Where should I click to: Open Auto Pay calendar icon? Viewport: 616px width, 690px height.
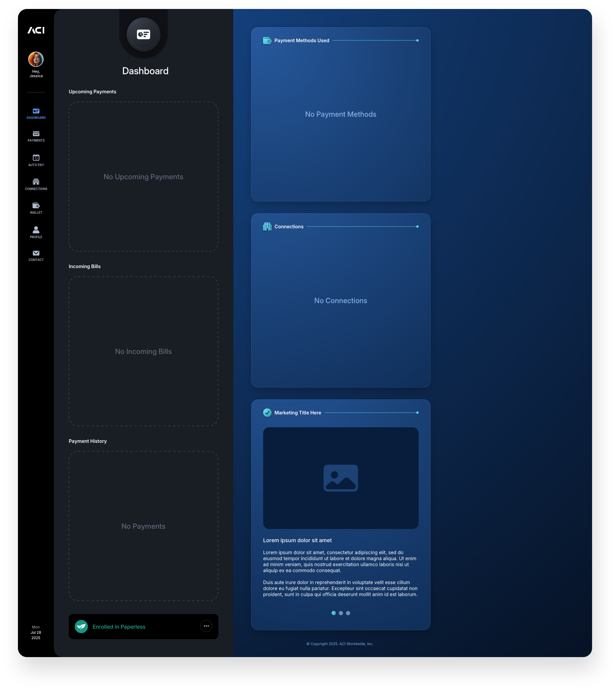tap(36, 157)
